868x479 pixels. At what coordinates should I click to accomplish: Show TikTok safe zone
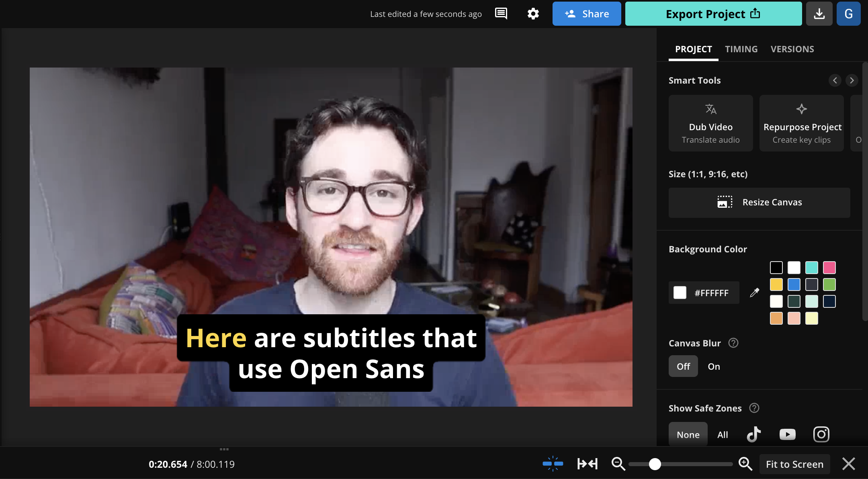(x=754, y=434)
